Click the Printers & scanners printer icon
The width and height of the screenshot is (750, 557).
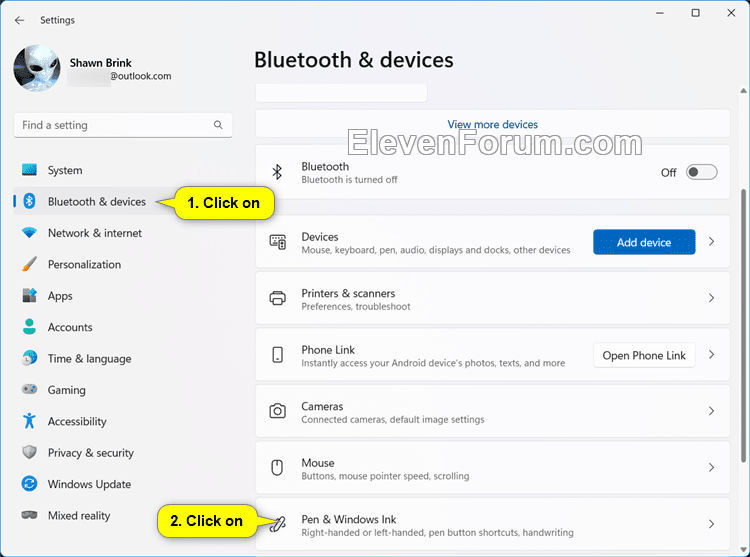click(277, 298)
